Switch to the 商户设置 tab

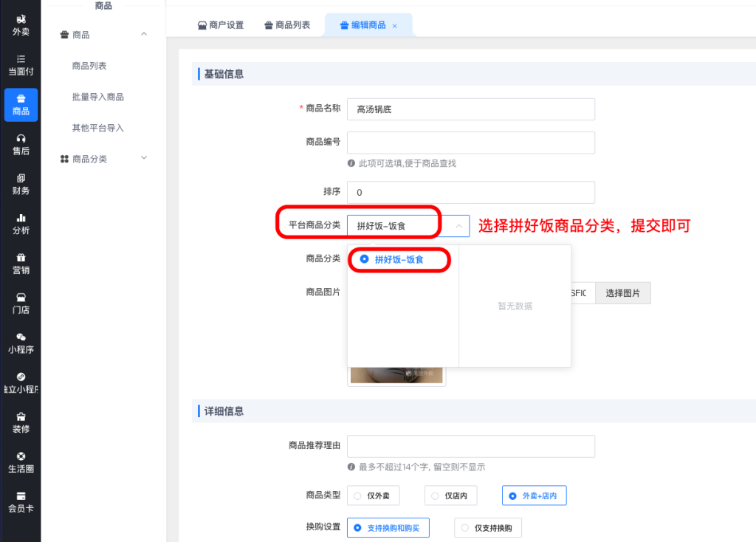[221, 25]
